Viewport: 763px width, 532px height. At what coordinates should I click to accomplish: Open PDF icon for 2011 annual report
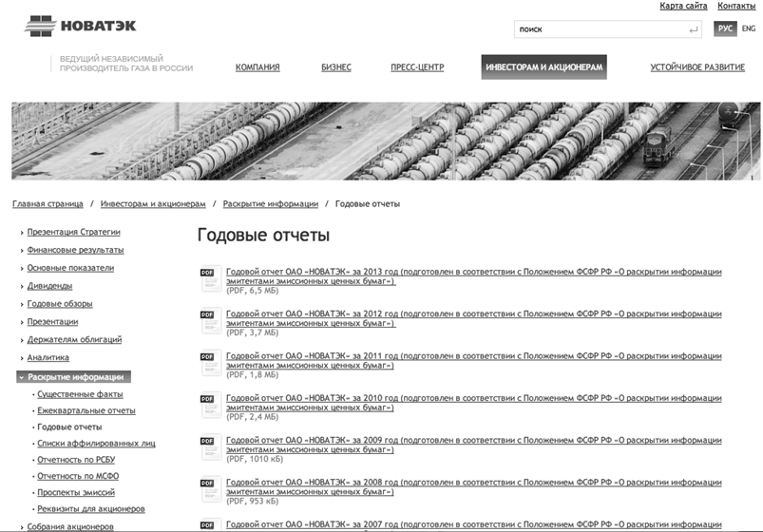pos(211,363)
